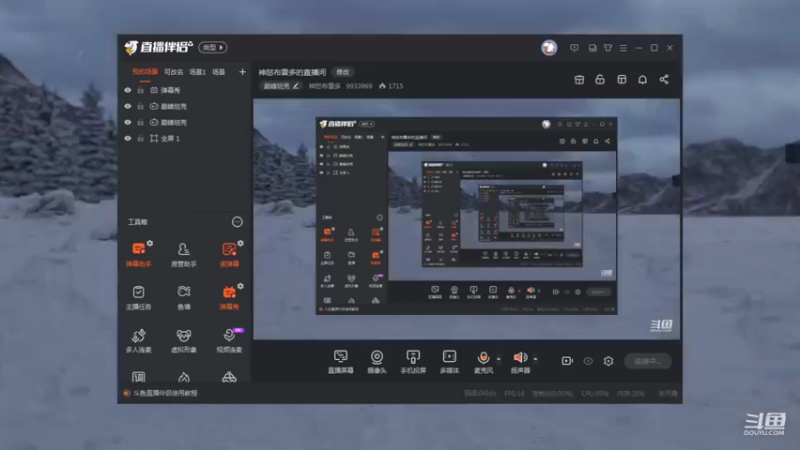Open the 主播任务 tool

click(x=138, y=297)
